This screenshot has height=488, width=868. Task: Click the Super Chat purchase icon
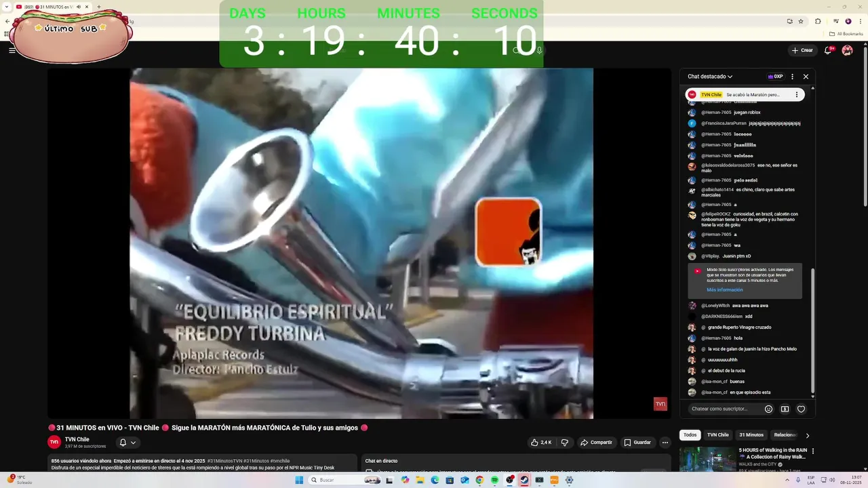[785, 409]
